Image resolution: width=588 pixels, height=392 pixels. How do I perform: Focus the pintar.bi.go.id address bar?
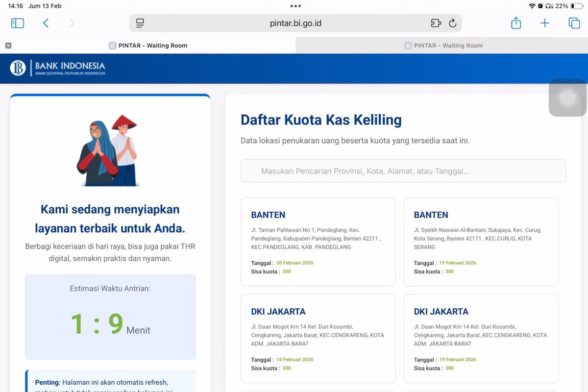295,23
